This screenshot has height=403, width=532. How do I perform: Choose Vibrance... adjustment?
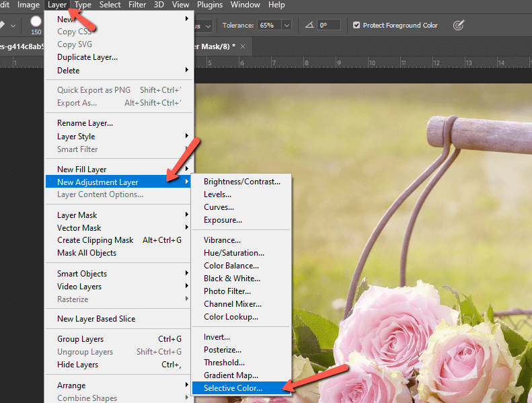(x=241, y=240)
